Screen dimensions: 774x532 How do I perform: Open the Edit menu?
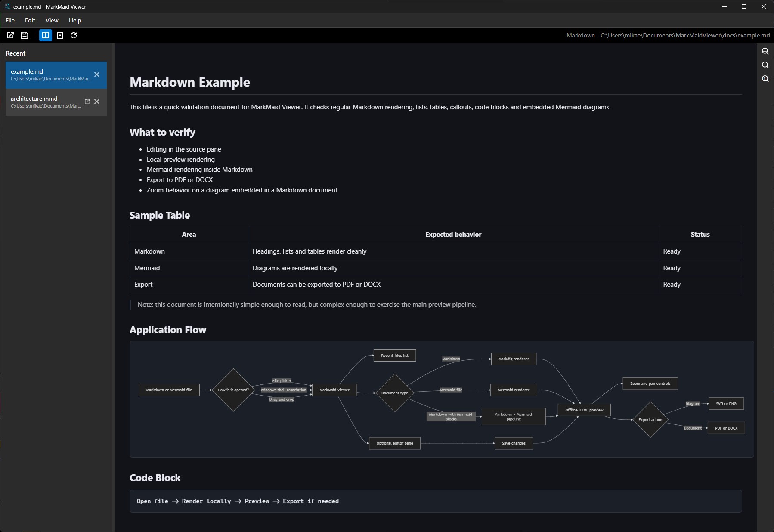tap(30, 20)
